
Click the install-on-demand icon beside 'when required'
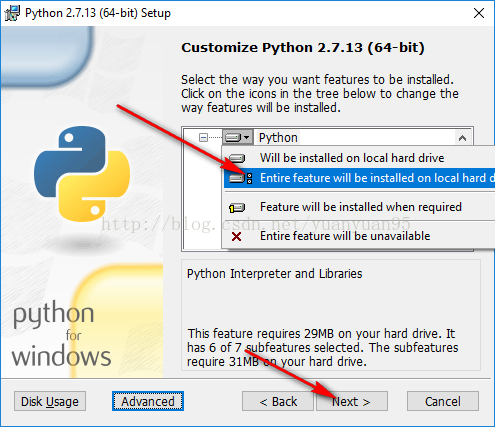click(x=237, y=208)
